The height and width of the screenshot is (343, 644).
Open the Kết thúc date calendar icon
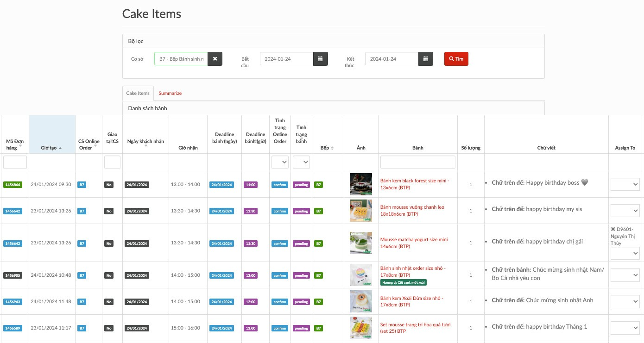[x=426, y=59]
